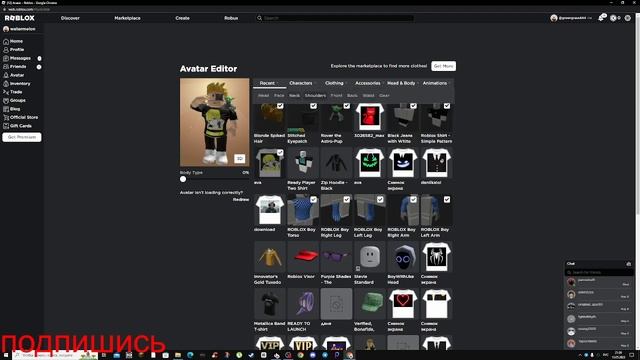Uncheck Roblox Shirt - Simple Pattern
Screen dimensions: 640x360
pyautogui.click(x=447, y=106)
